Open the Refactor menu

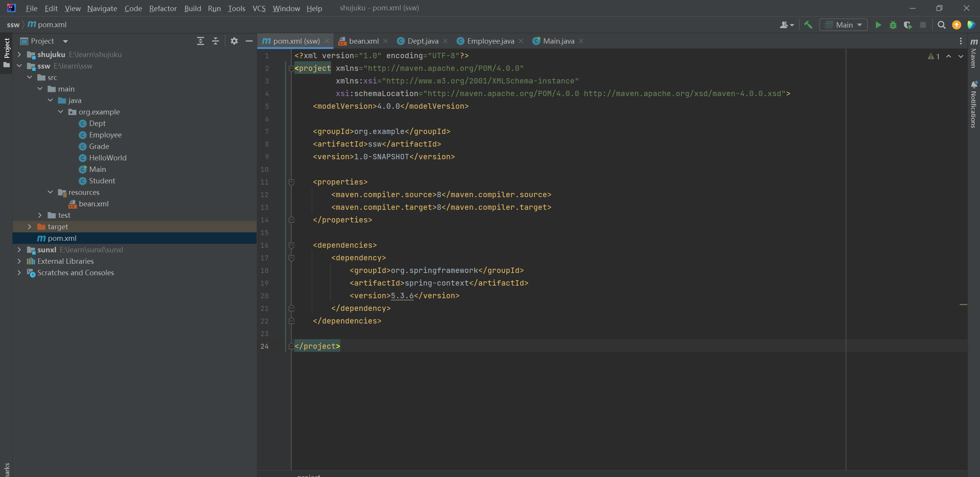pyautogui.click(x=163, y=8)
